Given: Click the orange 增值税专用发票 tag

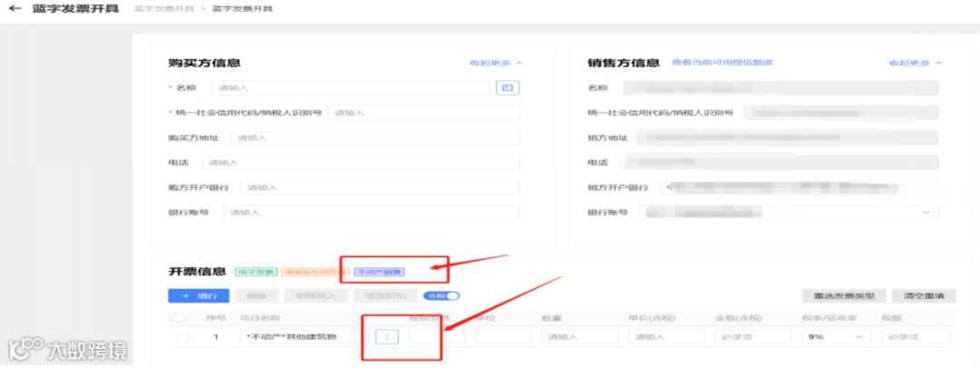Looking at the screenshot, I should coord(315,273).
